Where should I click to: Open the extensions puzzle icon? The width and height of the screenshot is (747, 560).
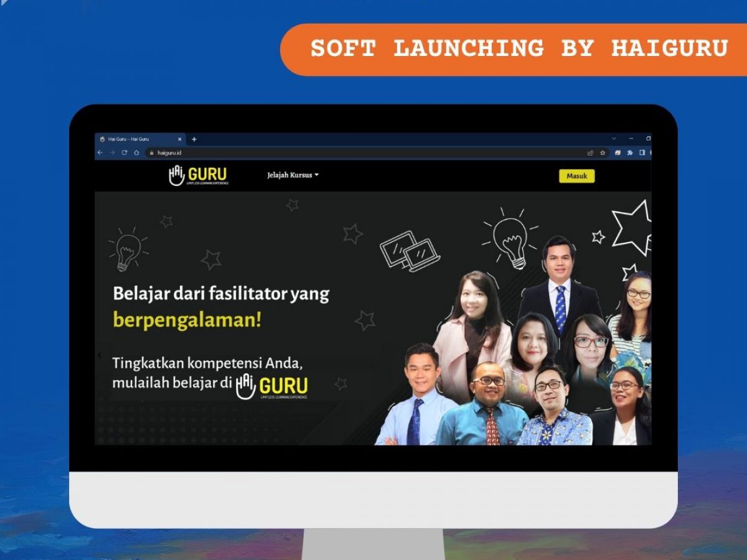point(630,152)
